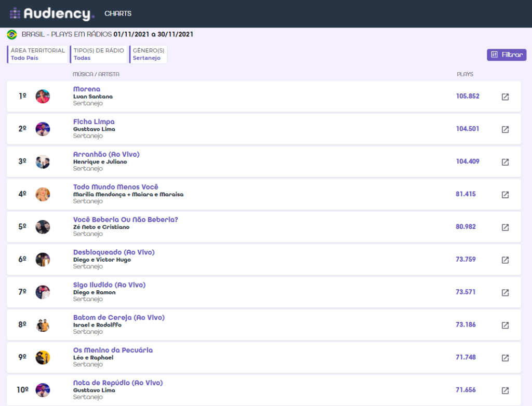Open the song Os Menino da Pecuária
Screen dimensions: 532x406
113,350
